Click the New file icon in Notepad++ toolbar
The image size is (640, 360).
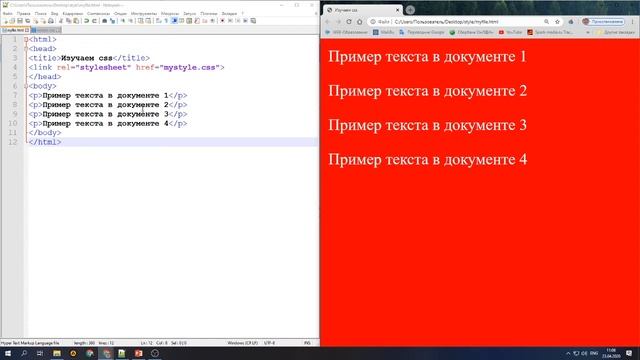point(5,21)
